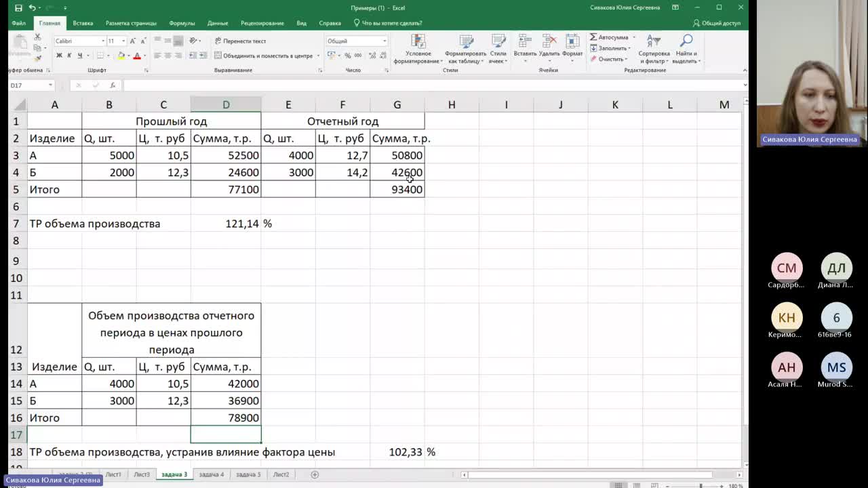Align cell text to the right
The height and width of the screenshot is (488, 868).
[178, 56]
